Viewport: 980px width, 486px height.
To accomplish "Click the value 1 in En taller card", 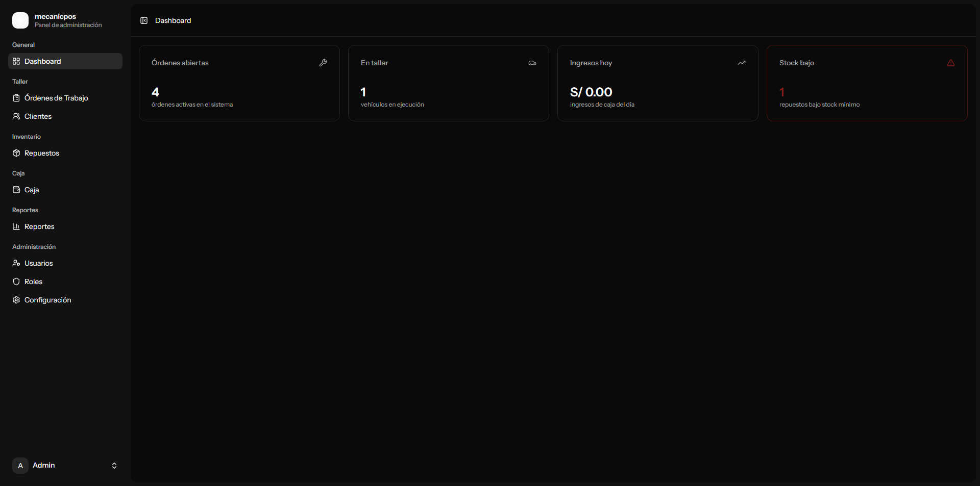I will pos(363,92).
